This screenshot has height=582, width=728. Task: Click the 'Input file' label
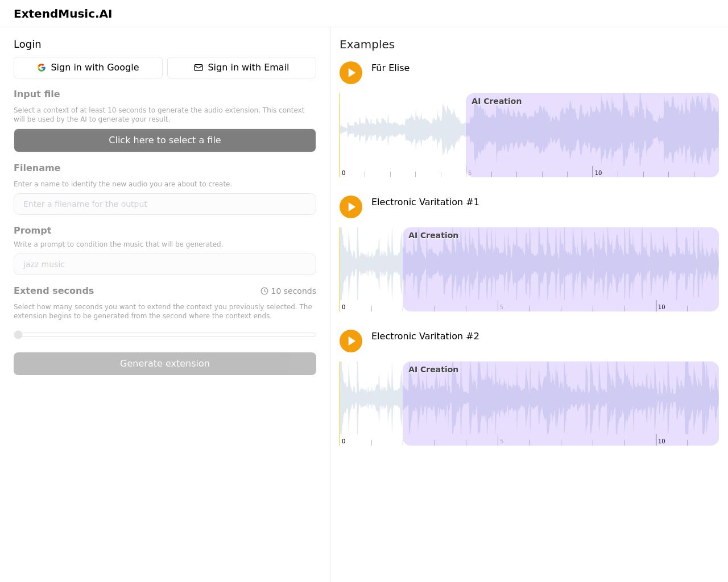pyautogui.click(x=37, y=94)
